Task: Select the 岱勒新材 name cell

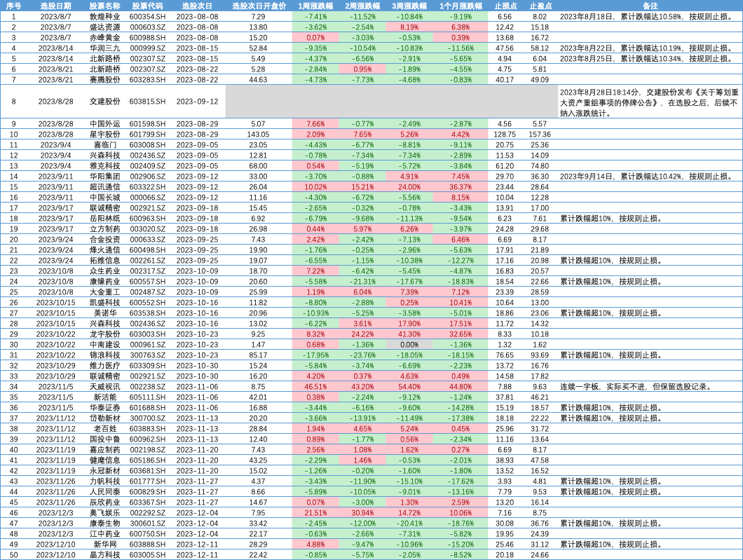Action: 104,418
